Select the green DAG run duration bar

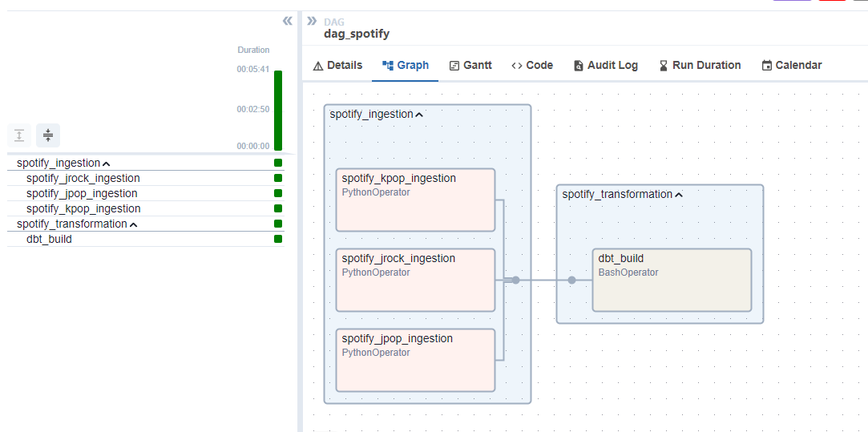(x=278, y=111)
